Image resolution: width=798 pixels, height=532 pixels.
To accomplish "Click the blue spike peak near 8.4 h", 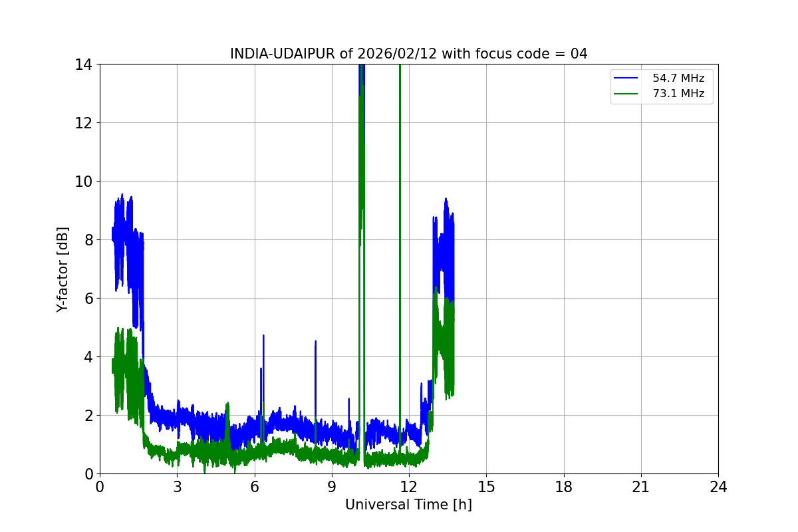I will click(315, 342).
